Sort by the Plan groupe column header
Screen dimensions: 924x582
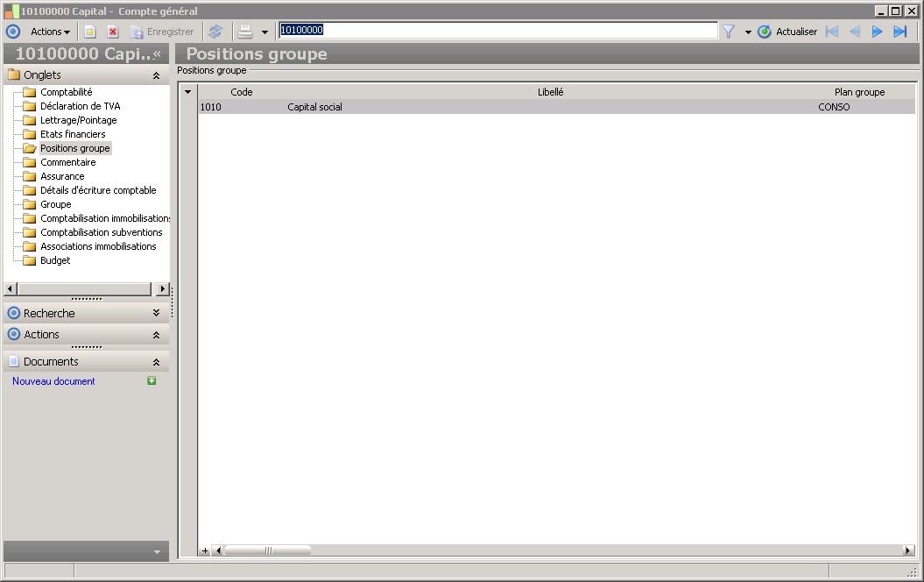pyautogui.click(x=859, y=92)
